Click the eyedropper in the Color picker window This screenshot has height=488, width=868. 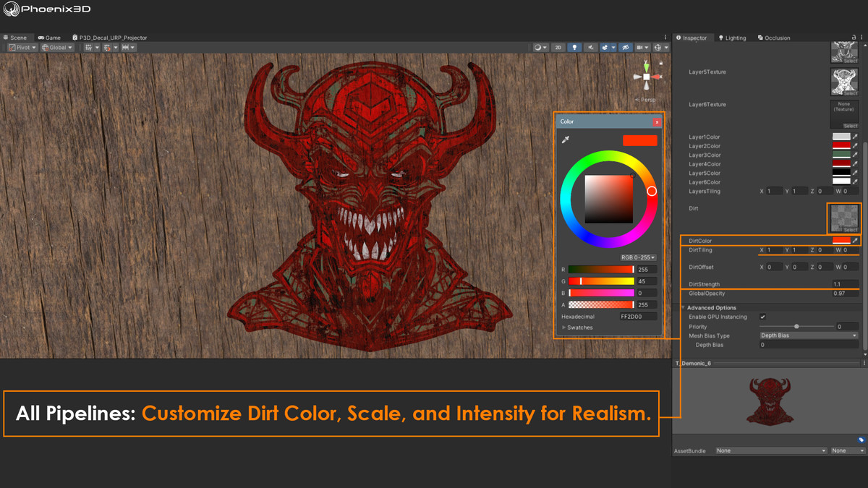coord(566,140)
